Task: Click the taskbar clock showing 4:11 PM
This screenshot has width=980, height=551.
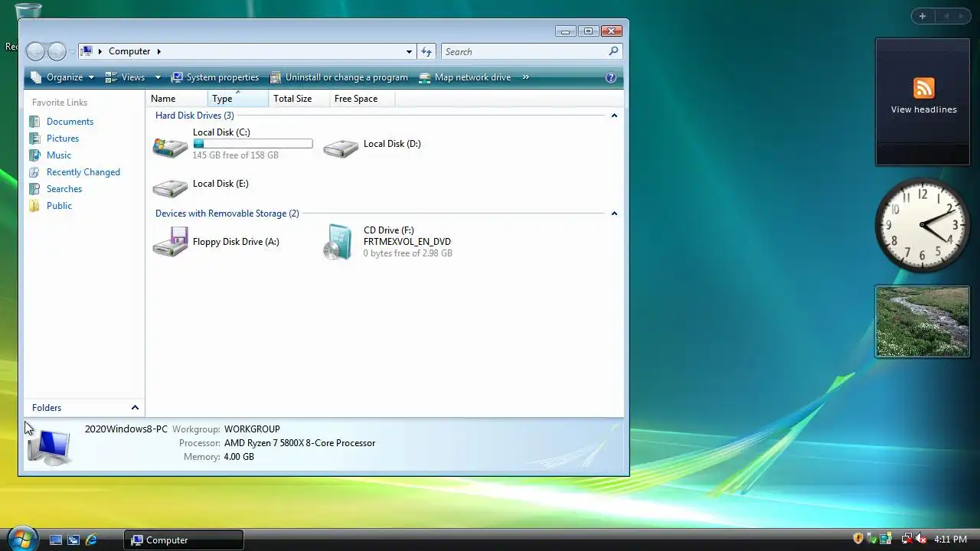Action: coord(950,540)
